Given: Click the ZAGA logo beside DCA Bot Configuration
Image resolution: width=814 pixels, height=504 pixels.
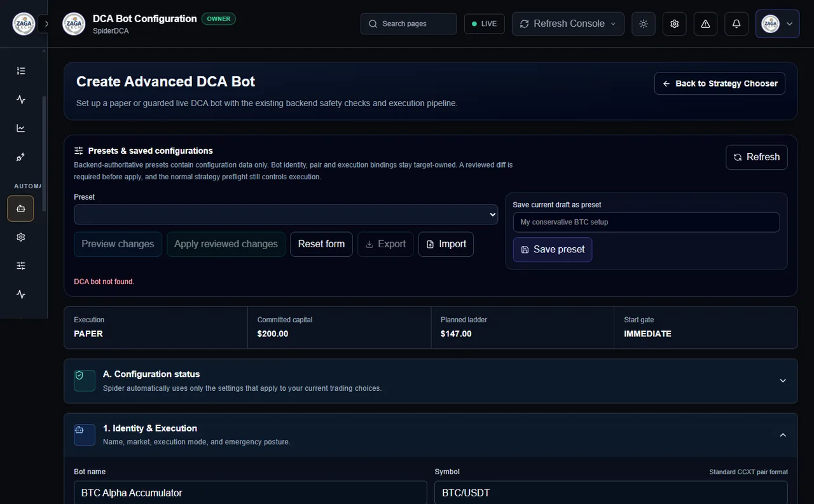Looking at the screenshot, I should point(74,24).
